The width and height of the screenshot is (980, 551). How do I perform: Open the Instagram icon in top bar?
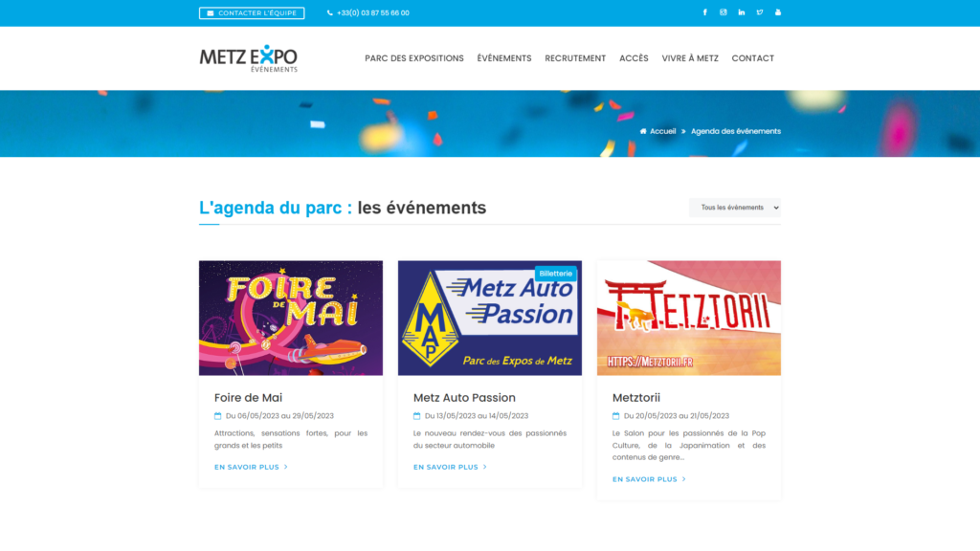click(724, 12)
